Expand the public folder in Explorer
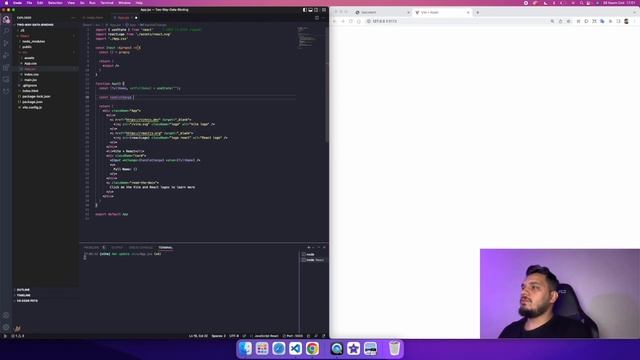The width and height of the screenshot is (640, 360). (x=27, y=47)
